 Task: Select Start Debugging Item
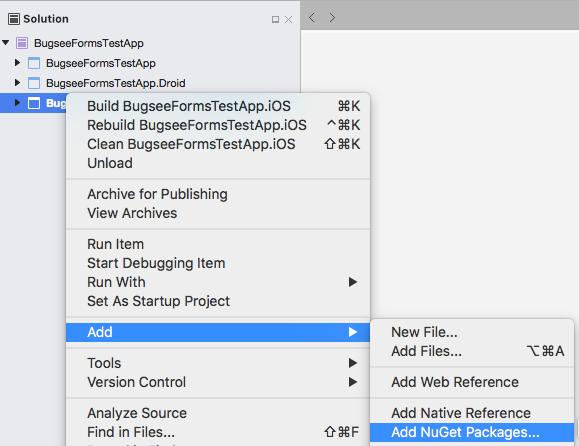tap(218, 263)
